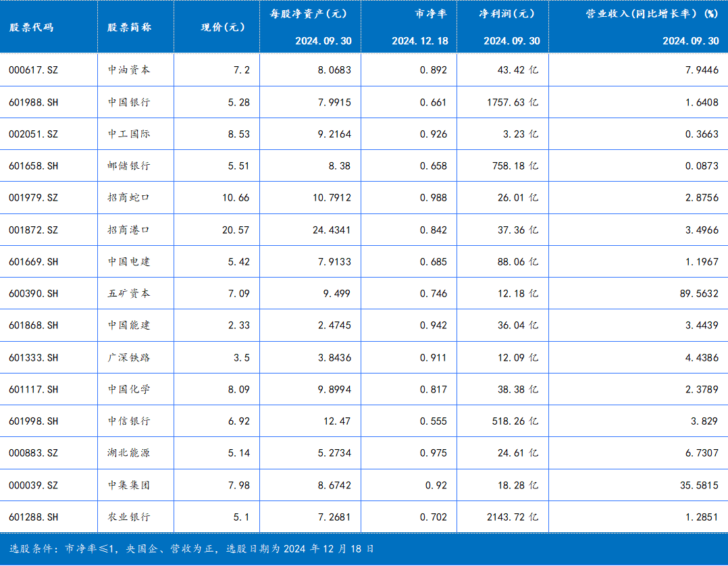Click stock code 601333.SH for 广深铁路
This screenshot has width=728, height=566.
pos(33,358)
